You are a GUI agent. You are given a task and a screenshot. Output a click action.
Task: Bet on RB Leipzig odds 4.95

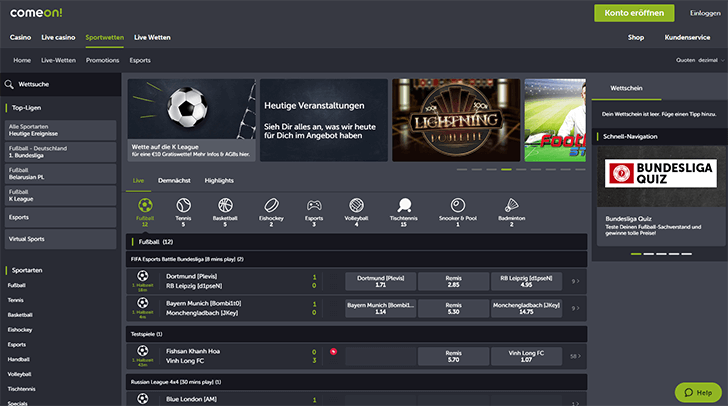(x=526, y=281)
